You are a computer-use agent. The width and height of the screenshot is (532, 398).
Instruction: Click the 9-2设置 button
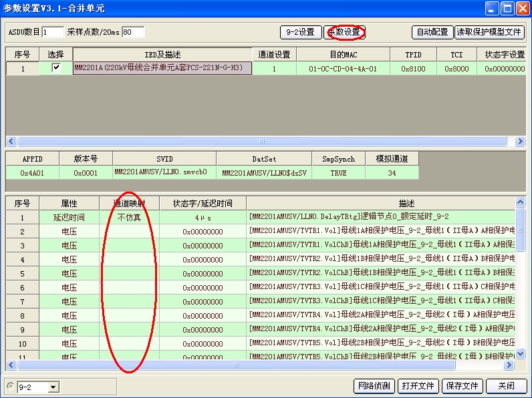300,32
